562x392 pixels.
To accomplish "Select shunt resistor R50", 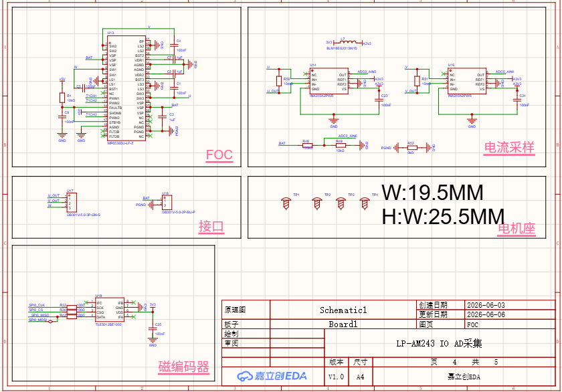I will point(279,81).
